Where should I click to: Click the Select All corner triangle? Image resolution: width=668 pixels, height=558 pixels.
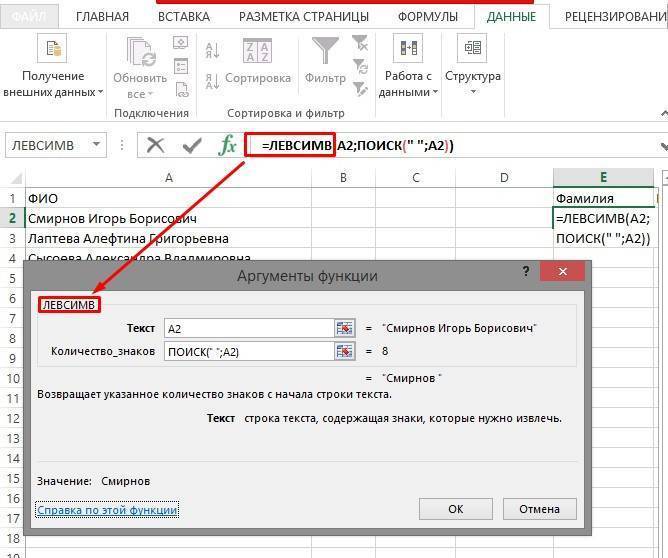[x=16, y=178]
